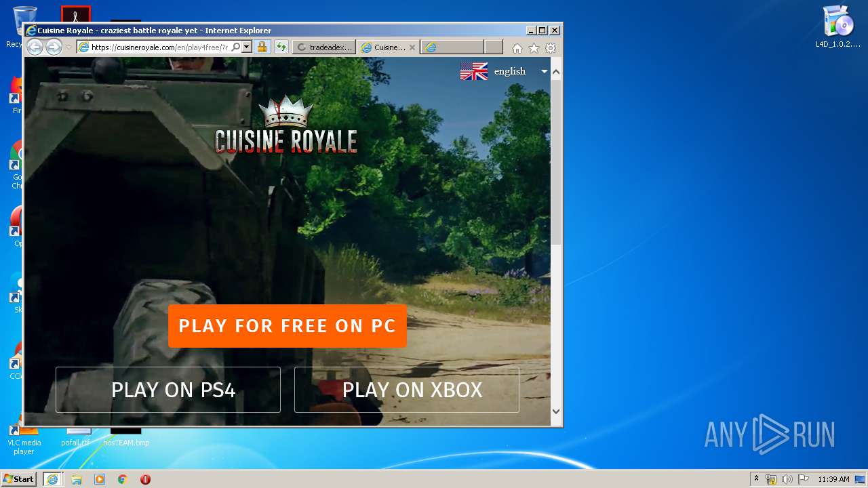The height and width of the screenshot is (488, 868).
Task: Open Opera from the taskbar
Action: coord(145,479)
